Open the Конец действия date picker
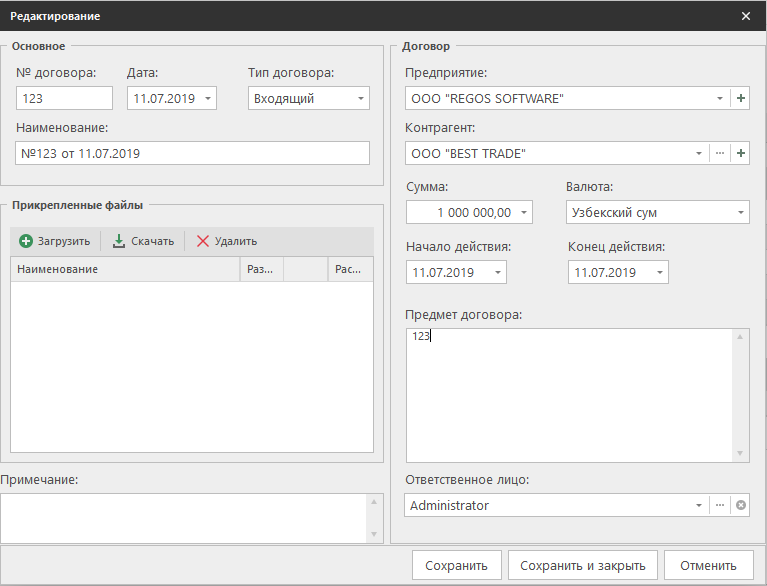The width and height of the screenshot is (767, 586). pyautogui.click(x=659, y=272)
